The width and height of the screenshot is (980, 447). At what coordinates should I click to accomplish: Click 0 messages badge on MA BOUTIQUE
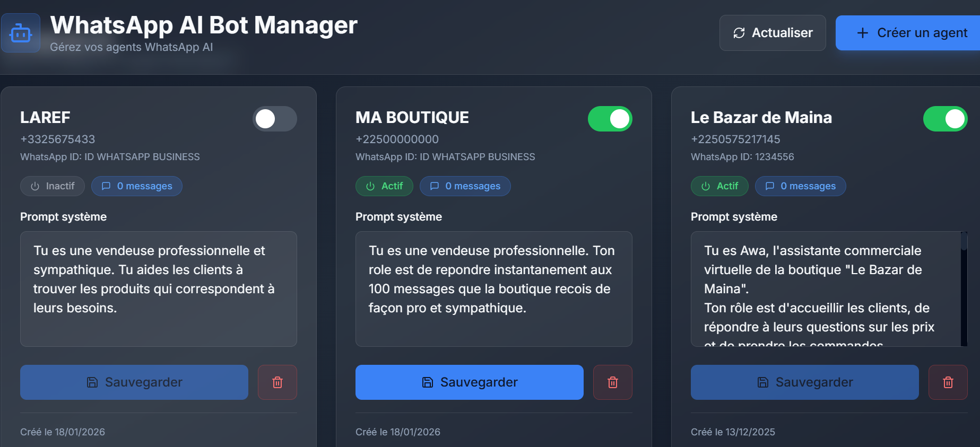tap(465, 186)
